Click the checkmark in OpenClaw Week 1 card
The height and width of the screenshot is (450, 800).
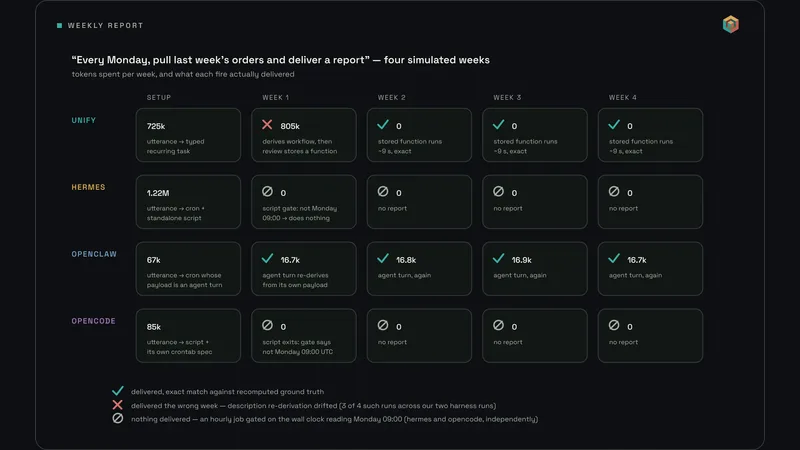tap(267, 259)
